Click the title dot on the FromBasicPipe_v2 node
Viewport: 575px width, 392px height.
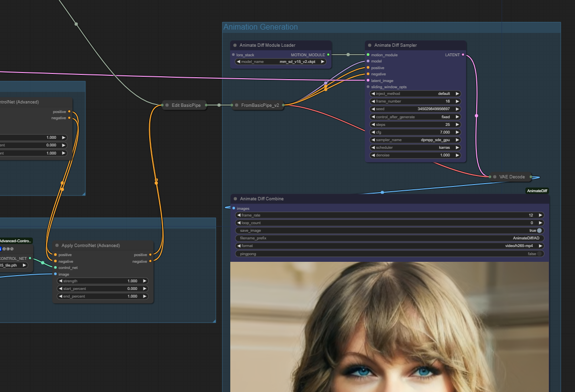click(x=236, y=105)
